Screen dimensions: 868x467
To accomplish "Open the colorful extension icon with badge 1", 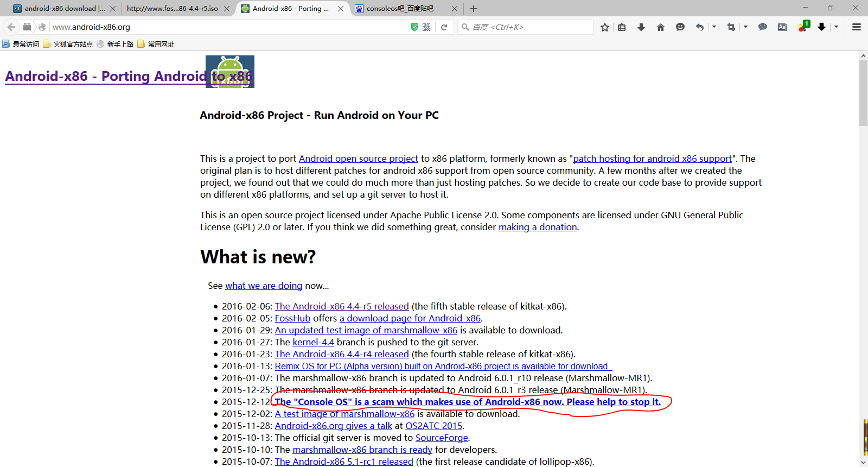I will pos(803,27).
